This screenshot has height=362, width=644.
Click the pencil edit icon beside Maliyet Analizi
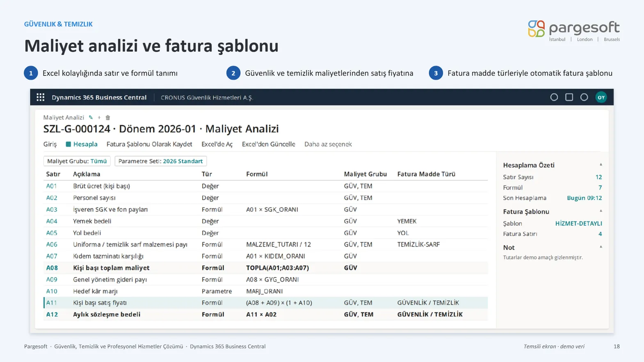point(91,118)
